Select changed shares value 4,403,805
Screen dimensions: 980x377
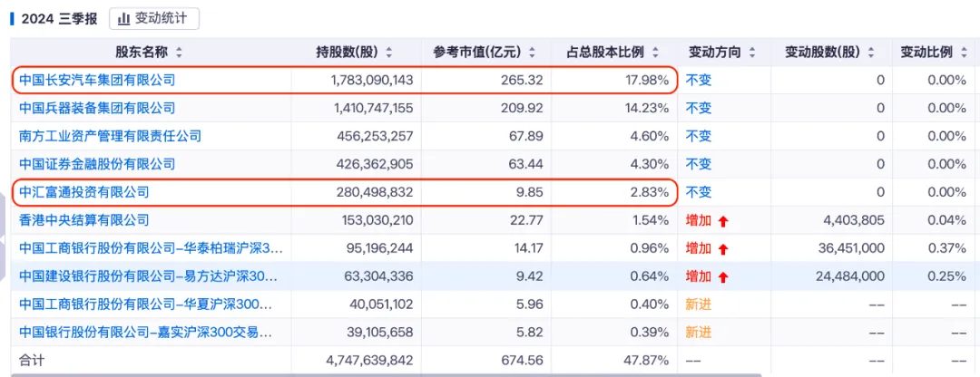click(855, 220)
